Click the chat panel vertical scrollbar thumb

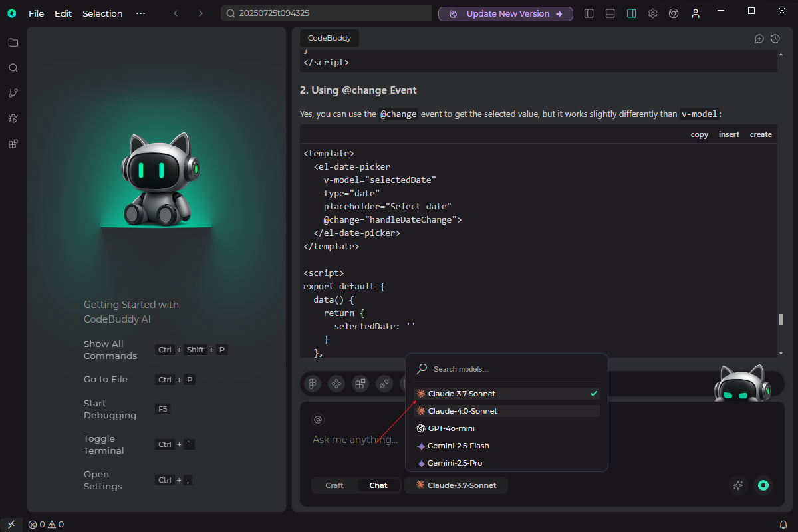pyautogui.click(x=781, y=319)
